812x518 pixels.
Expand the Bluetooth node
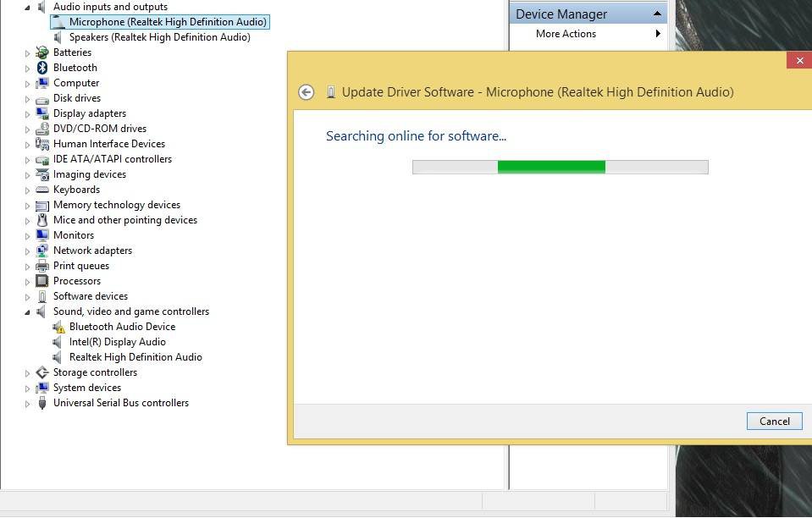(x=27, y=69)
